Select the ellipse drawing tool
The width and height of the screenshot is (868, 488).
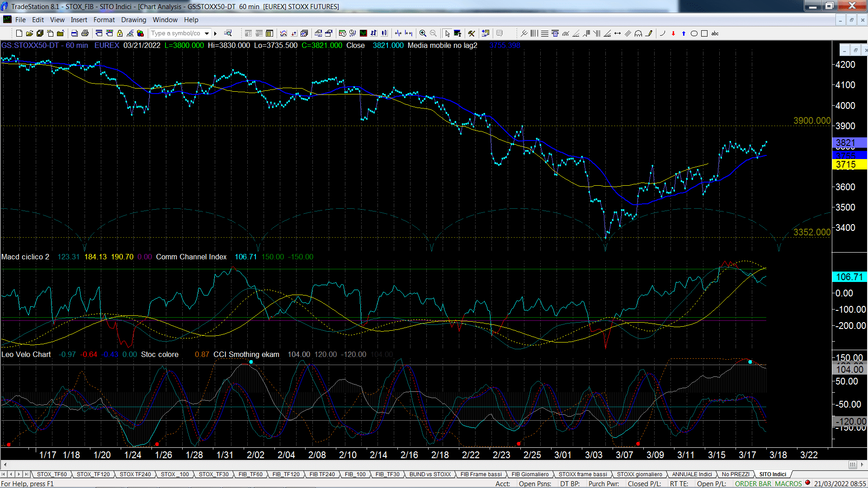pos(694,33)
